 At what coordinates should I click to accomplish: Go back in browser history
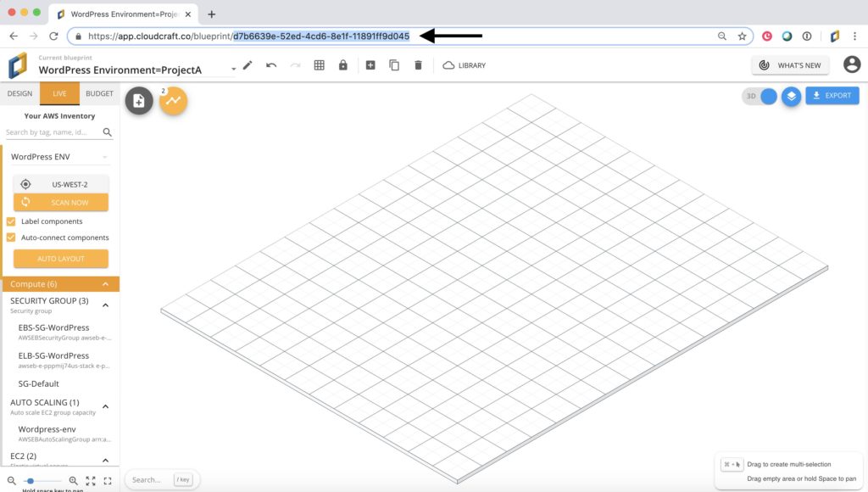tap(14, 36)
